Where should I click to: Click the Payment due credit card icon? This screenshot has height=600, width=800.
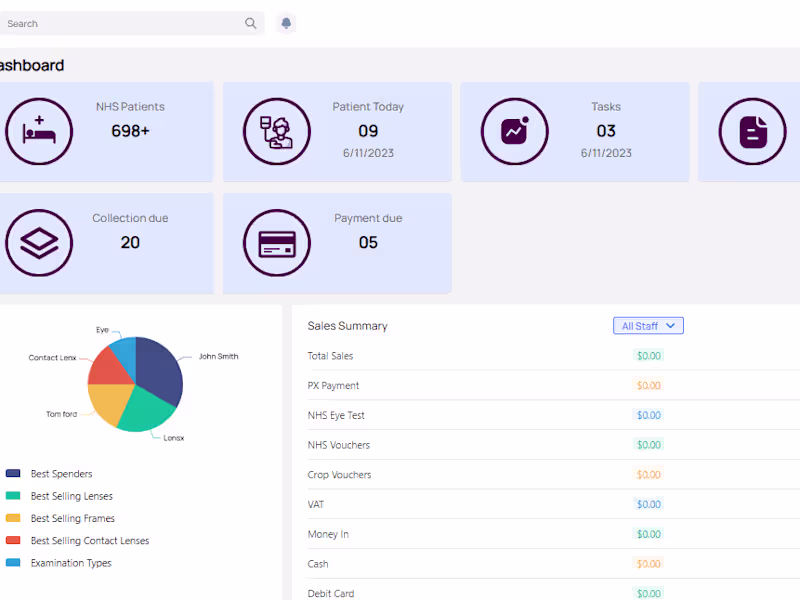click(x=276, y=242)
